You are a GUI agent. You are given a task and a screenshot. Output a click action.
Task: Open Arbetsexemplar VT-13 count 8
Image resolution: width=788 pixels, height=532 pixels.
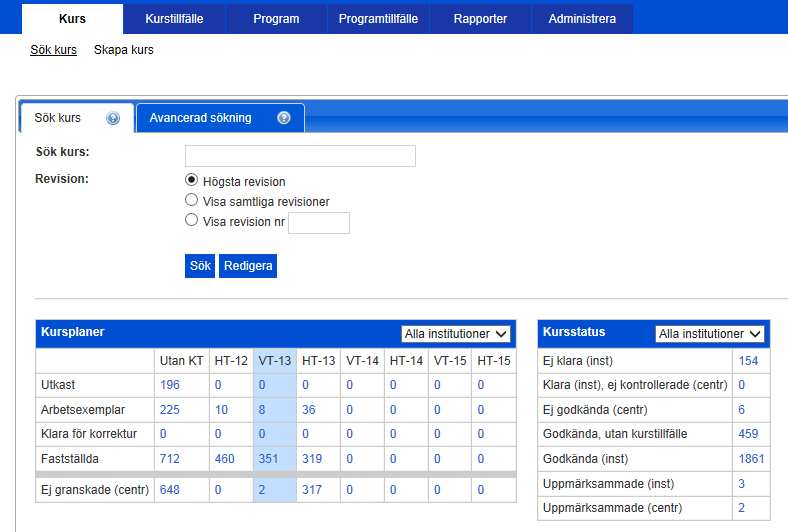tap(262, 409)
